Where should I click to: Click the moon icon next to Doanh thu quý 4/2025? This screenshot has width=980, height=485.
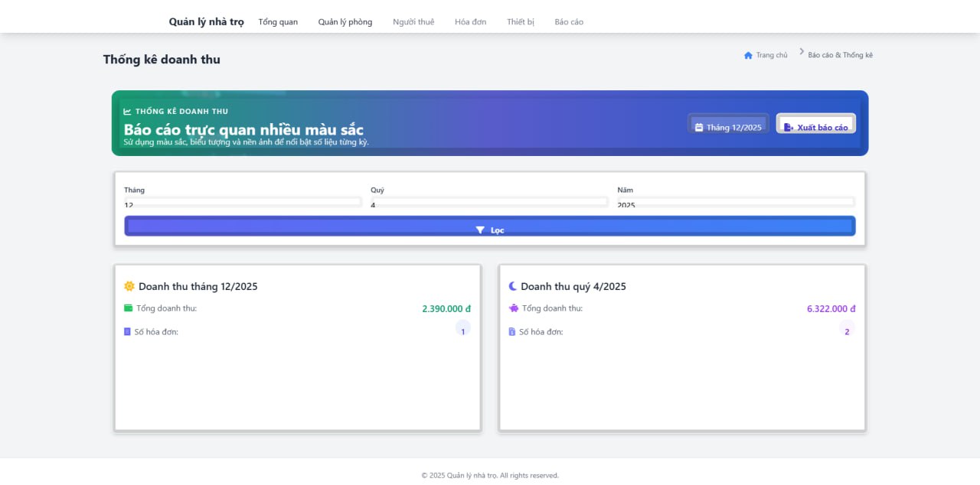pyautogui.click(x=511, y=286)
